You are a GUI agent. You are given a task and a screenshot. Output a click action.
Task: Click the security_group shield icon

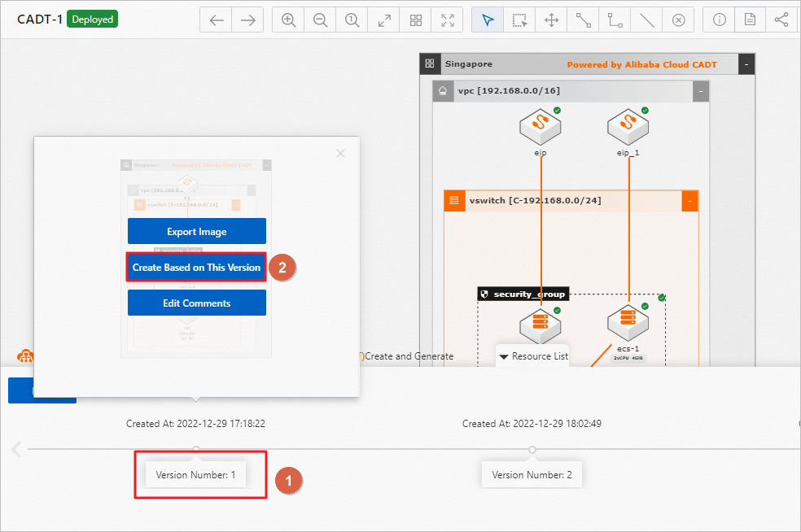coord(485,294)
